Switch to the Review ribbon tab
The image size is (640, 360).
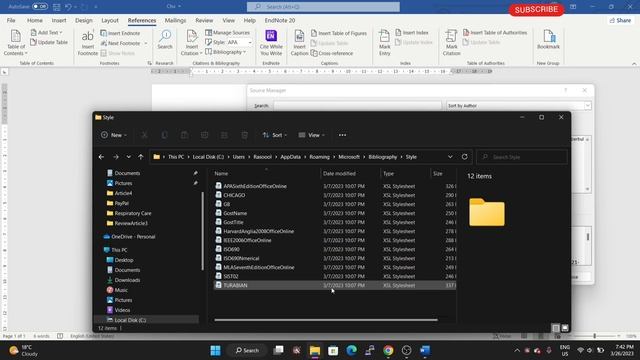(204, 20)
